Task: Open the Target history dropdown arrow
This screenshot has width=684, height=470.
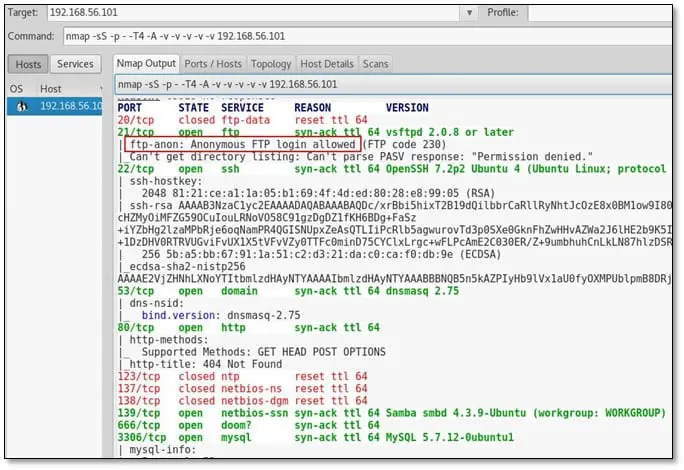Action: (471, 14)
